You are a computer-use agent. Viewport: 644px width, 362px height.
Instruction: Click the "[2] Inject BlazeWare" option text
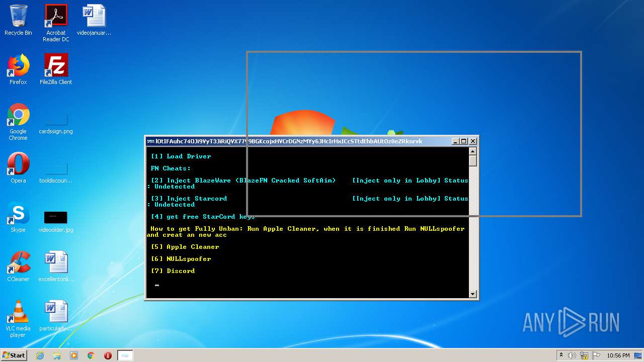(x=243, y=180)
